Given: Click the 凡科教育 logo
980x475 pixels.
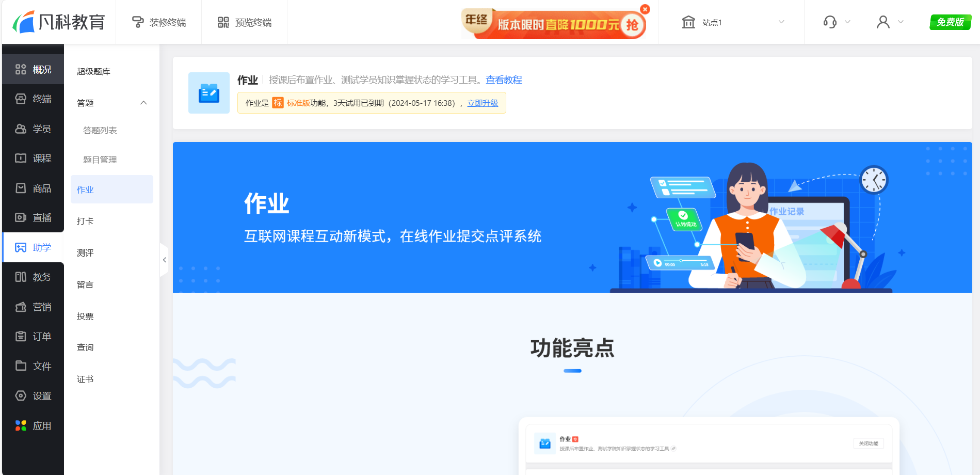Looking at the screenshot, I should click(x=59, y=22).
